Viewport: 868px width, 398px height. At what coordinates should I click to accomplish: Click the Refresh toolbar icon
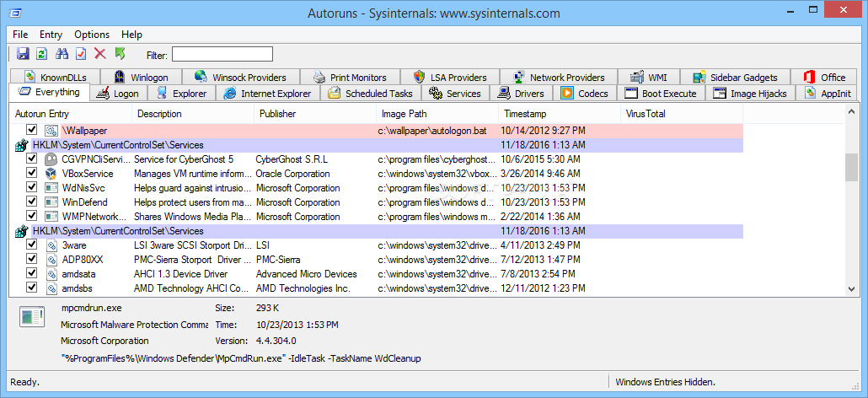pyautogui.click(x=41, y=54)
